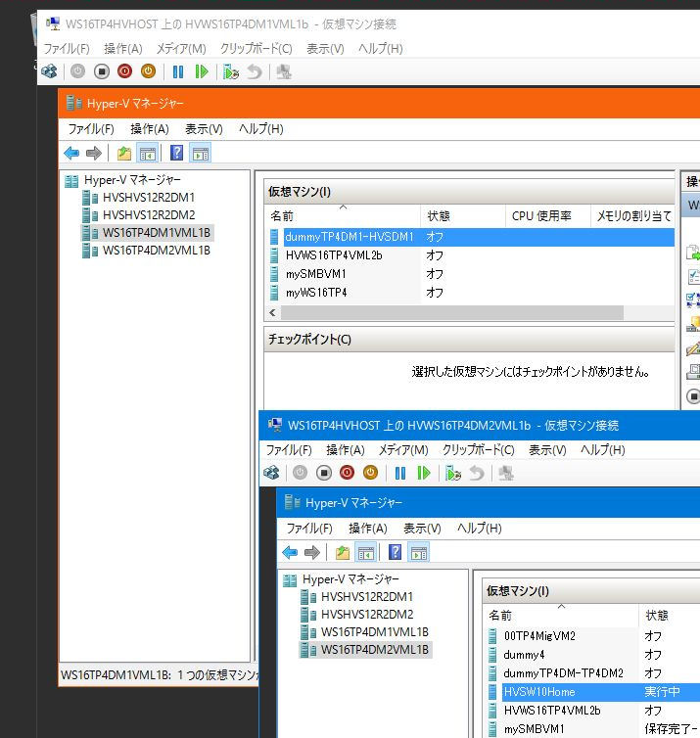Select HVWS16TP4VML2b row in orange manager VM list
The height and width of the screenshot is (738, 700).
[x=471, y=255]
